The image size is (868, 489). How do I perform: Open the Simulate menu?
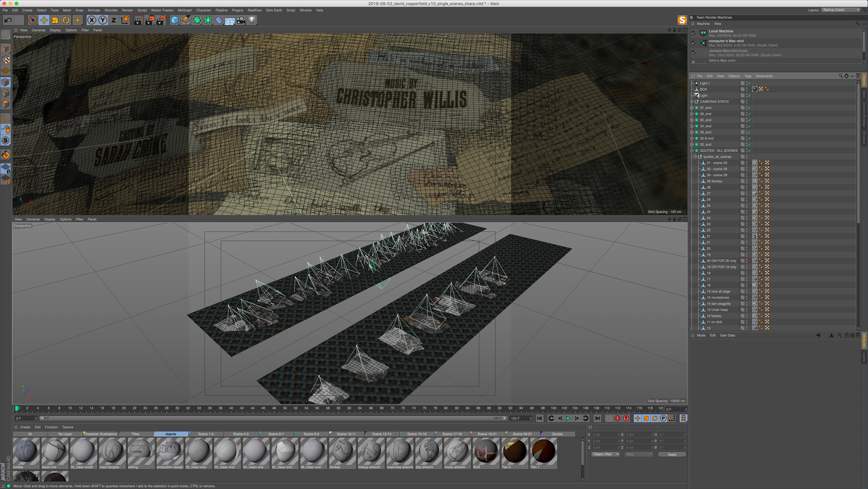[x=111, y=10]
